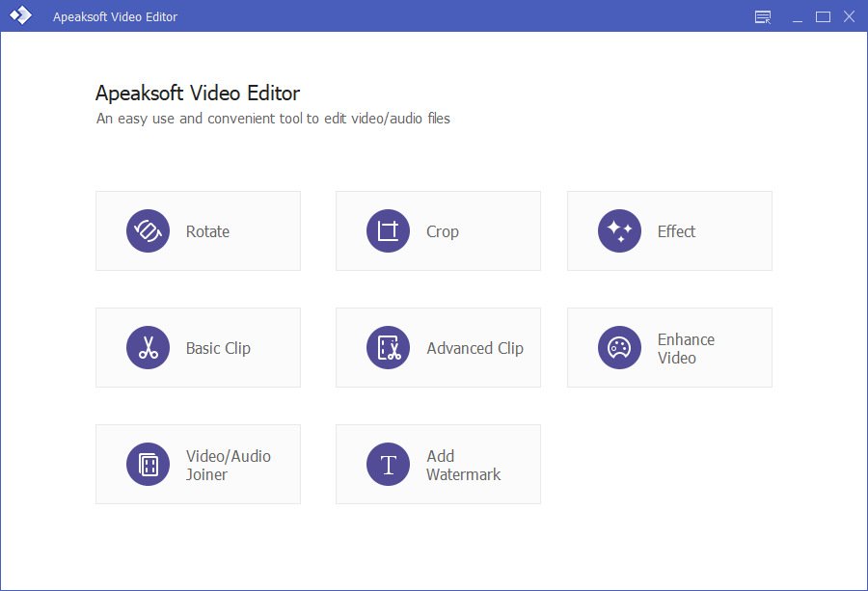Open the Rotate tool label
This screenshot has width=868, height=591.
[x=207, y=231]
